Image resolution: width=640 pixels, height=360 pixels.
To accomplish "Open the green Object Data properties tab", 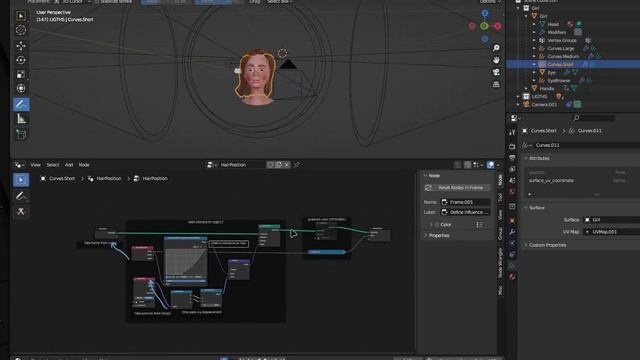I will [512, 266].
